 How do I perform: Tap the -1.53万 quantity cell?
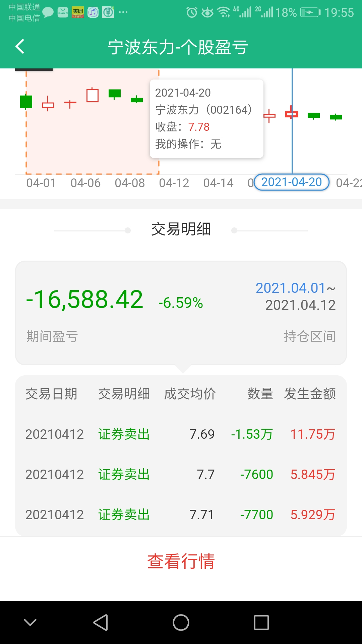(x=252, y=434)
